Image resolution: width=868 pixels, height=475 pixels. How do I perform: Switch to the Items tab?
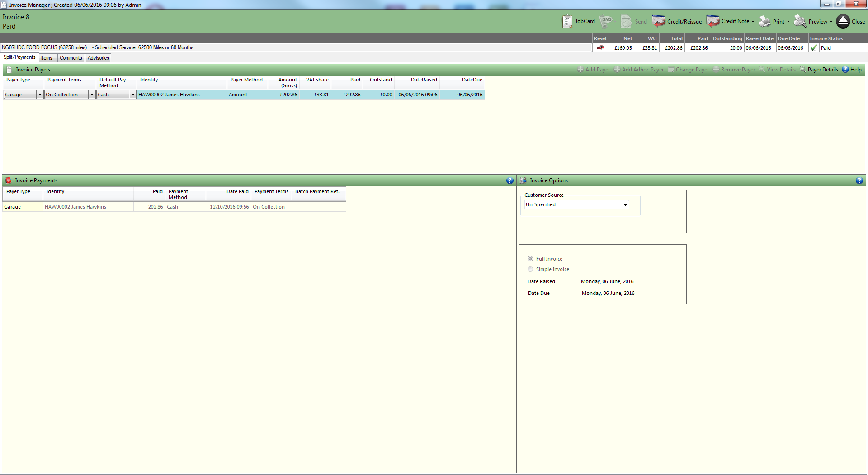[x=47, y=58]
